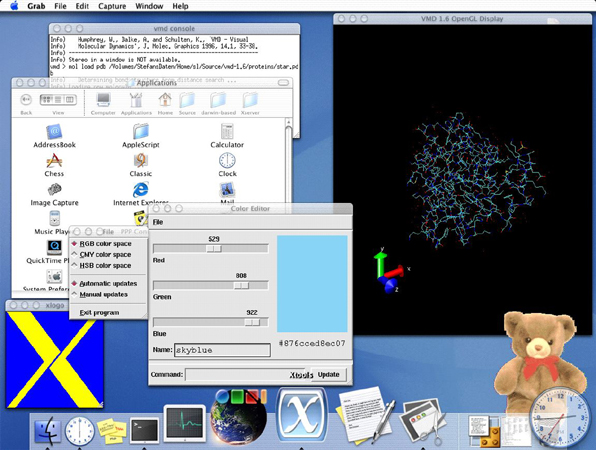This screenshot has width=596, height=450.
Task: Open the Stickies notes Dock icon
Action: tap(111, 431)
